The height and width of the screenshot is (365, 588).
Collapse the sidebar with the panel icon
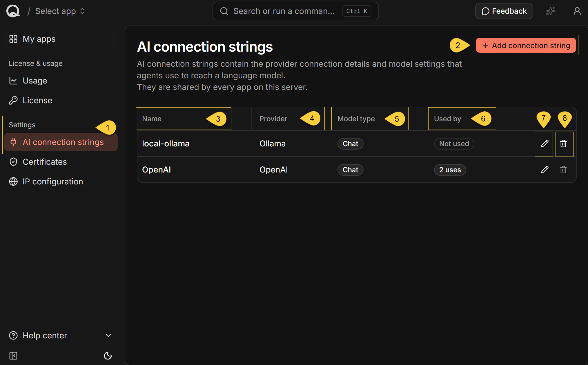[x=13, y=356]
